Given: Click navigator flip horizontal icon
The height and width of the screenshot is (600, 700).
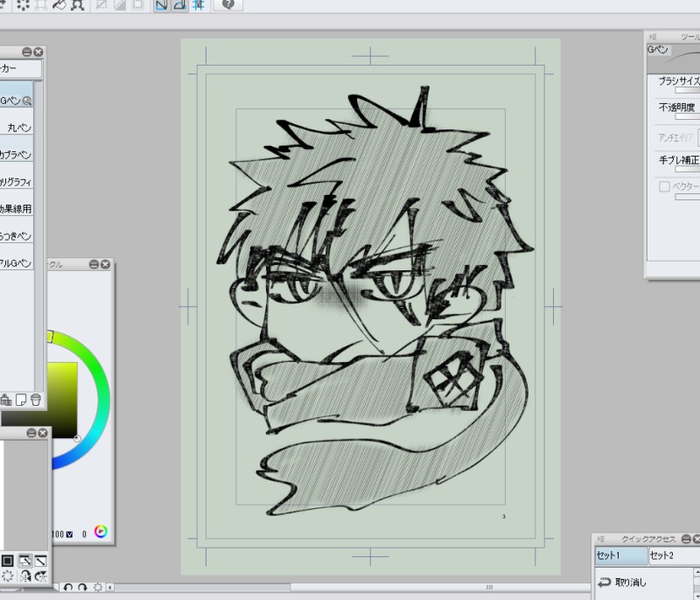Looking at the screenshot, I should click(x=25, y=576).
